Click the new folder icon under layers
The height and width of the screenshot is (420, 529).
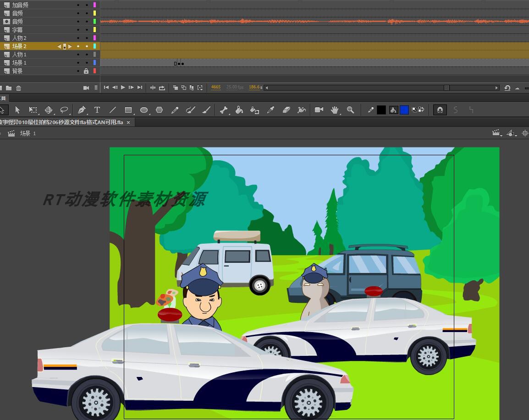(x=9, y=88)
